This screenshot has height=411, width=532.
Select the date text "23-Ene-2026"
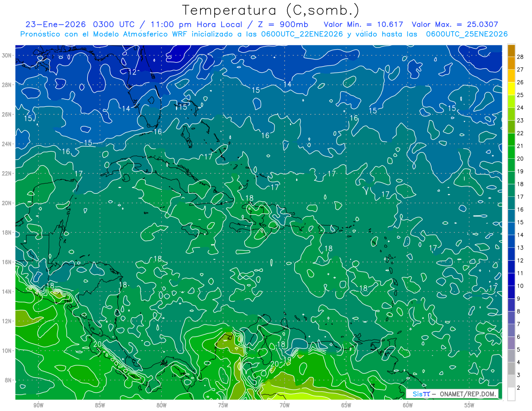pyautogui.click(x=56, y=24)
